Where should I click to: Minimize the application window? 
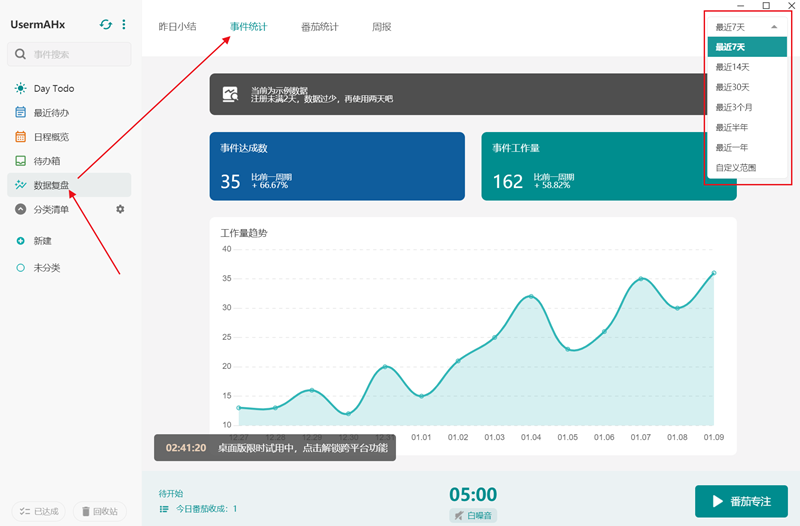coord(740,5)
